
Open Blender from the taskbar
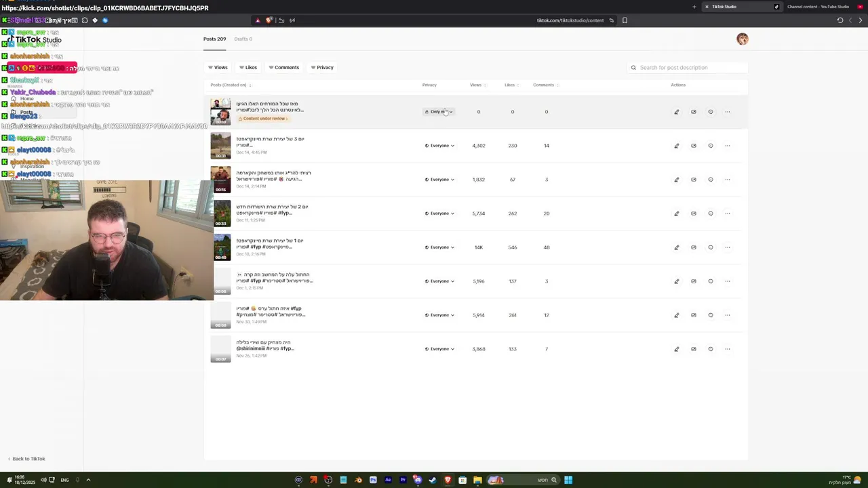pyautogui.click(x=358, y=480)
